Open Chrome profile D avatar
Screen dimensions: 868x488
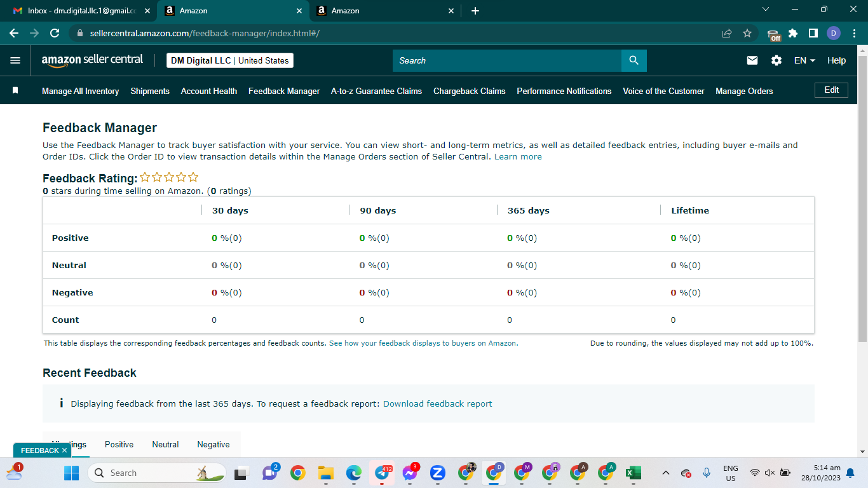click(x=834, y=33)
